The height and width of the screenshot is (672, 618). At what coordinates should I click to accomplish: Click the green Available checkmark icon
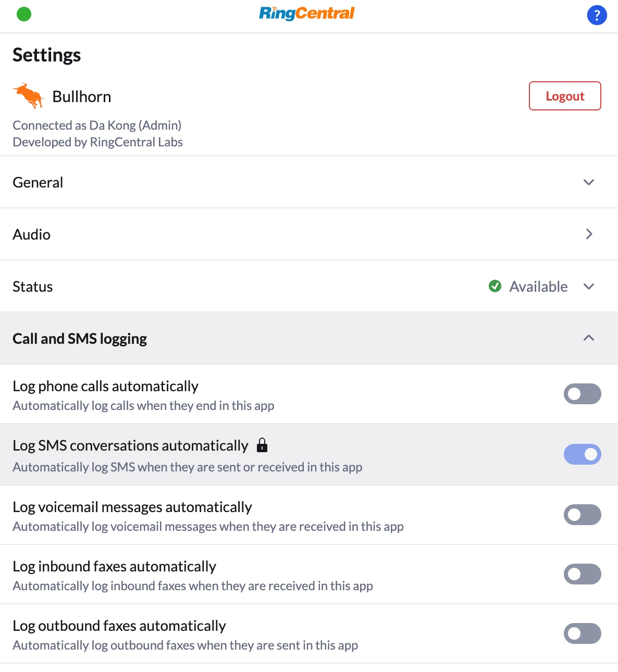[495, 286]
